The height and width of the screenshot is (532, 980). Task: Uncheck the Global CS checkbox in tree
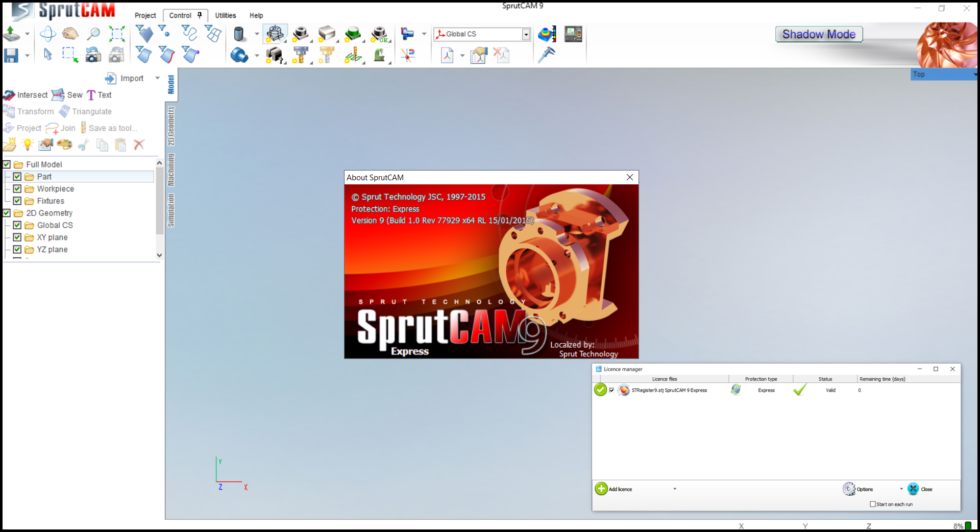click(x=17, y=225)
